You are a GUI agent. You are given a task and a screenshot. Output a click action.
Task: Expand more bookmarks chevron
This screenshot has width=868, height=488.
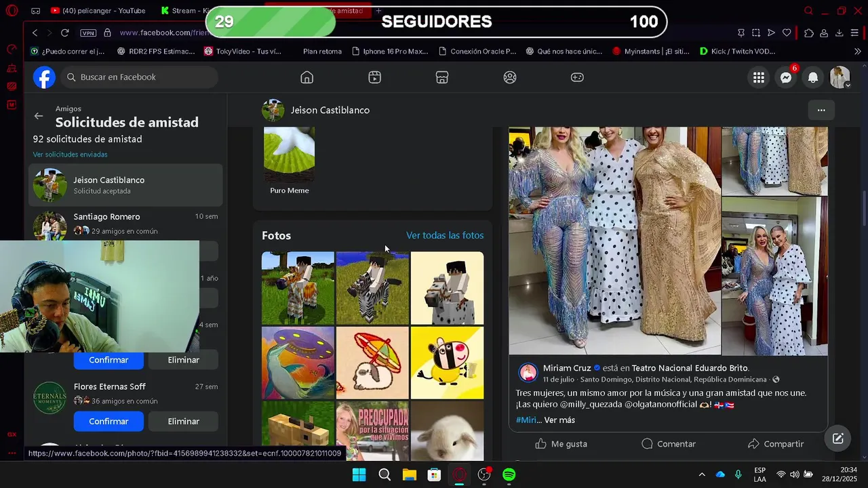click(x=857, y=52)
